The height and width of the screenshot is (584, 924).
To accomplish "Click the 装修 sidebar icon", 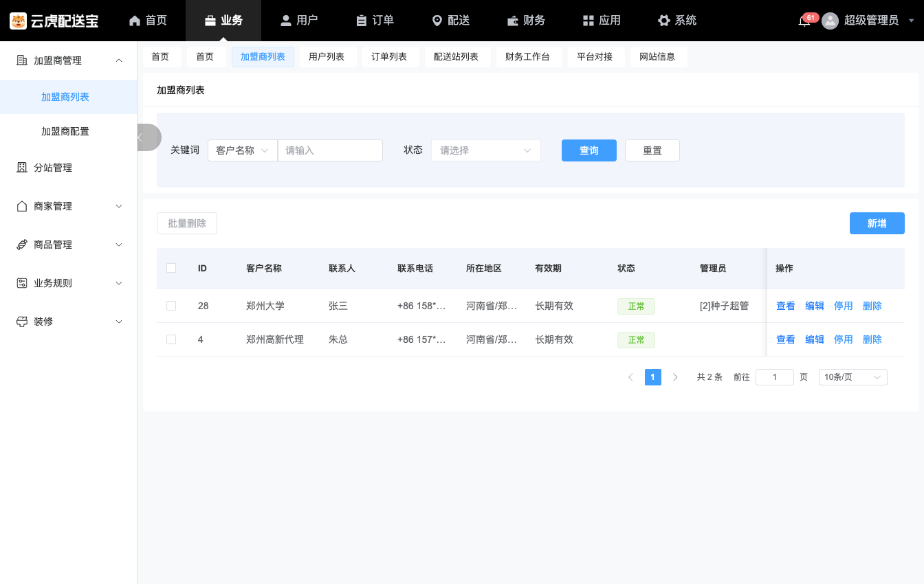I will [21, 322].
